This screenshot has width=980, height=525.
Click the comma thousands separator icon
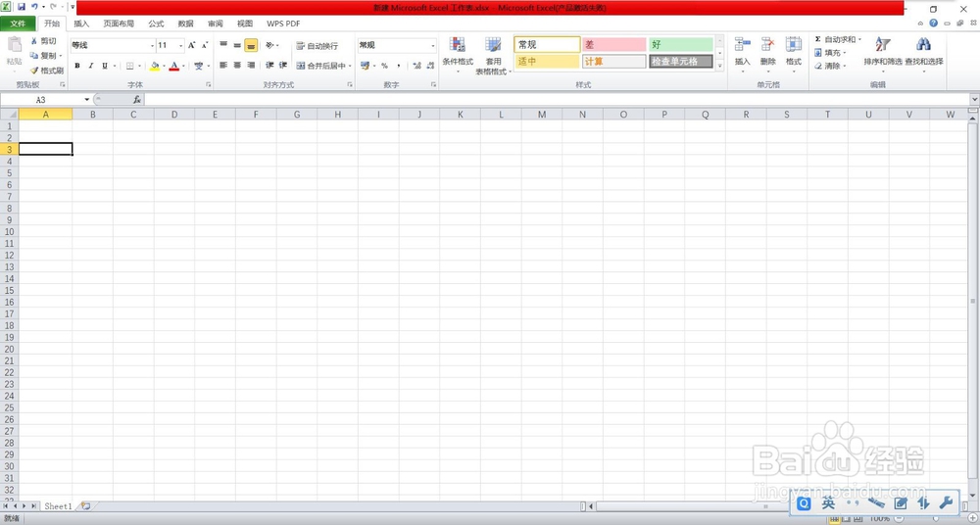pyautogui.click(x=398, y=66)
